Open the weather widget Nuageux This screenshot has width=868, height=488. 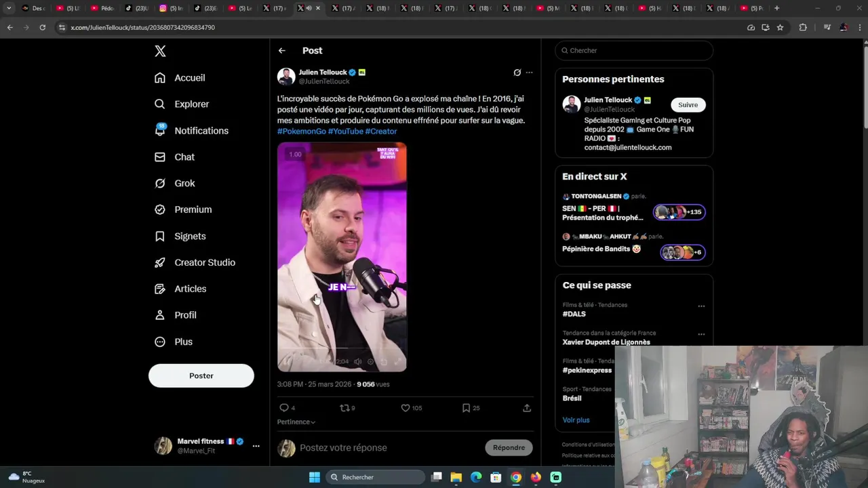pos(27,477)
